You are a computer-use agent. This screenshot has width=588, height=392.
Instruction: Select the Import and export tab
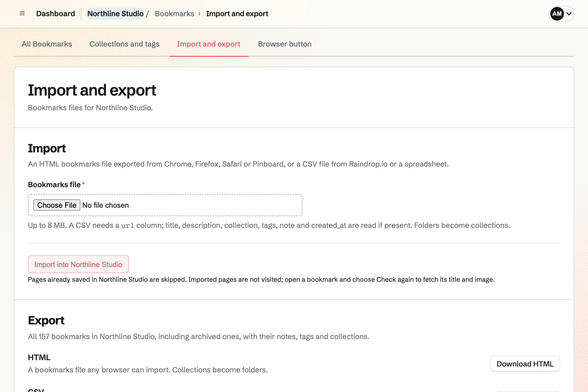pyautogui.click(x=209, y=44)
